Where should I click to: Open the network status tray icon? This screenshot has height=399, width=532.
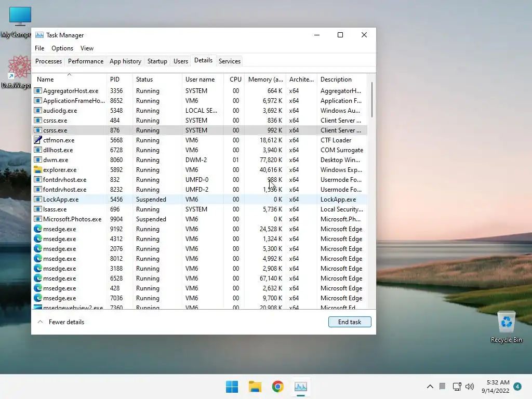457,387
